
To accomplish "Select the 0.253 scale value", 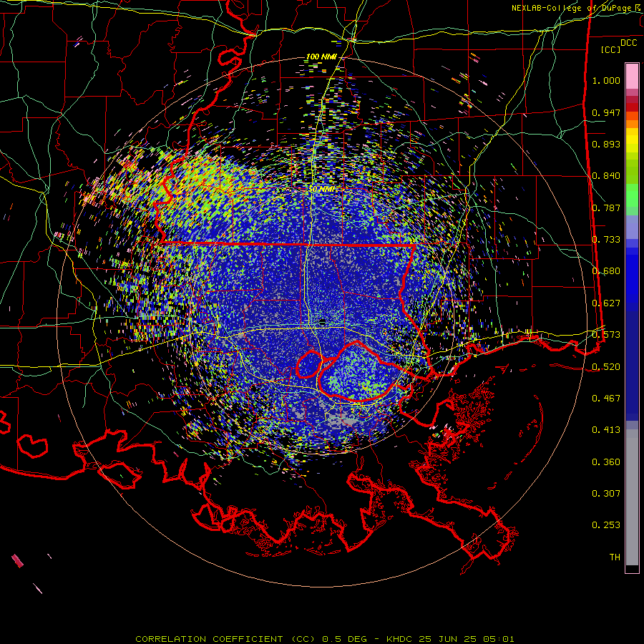I will click(x=606, y=525).
